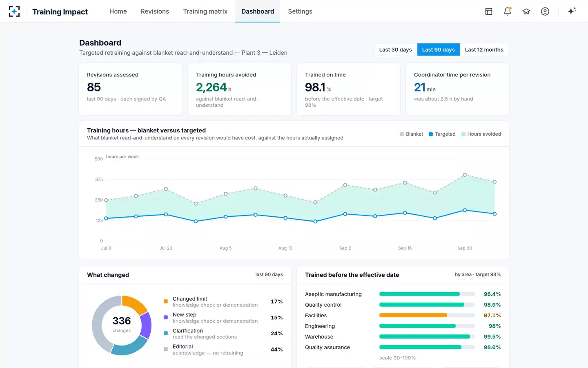
Task: Click the 17% Changed limit percentage
Action: (x=276, y=302)
